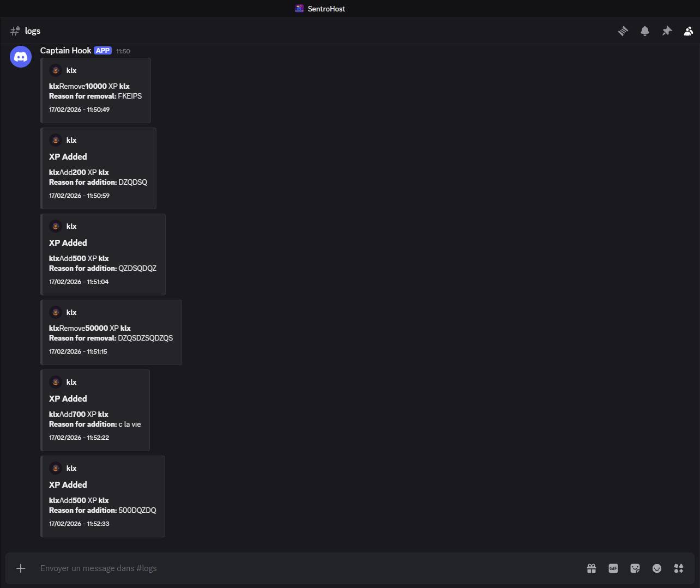Click the 11:50 message timestamp
The width and height of the screenshot is (700, 588).
123,51
